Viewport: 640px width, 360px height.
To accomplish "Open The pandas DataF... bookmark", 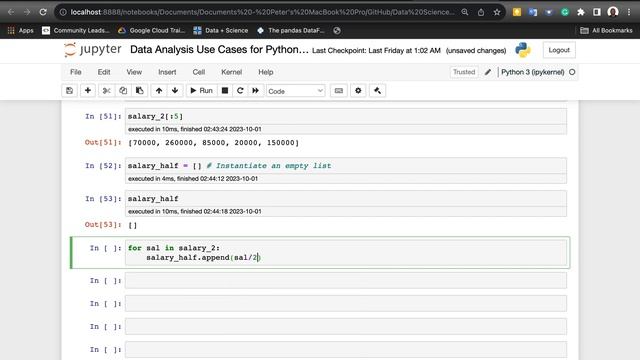I will pyautogui.click(x=290, y=30).
